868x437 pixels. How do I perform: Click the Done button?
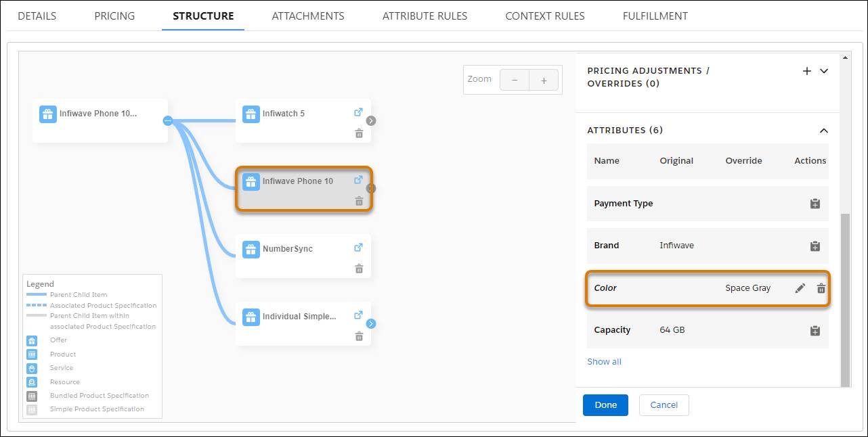(605, 405)
